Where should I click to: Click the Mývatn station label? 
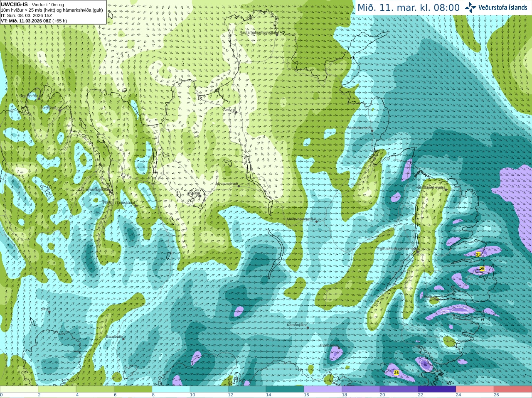pos(193,193)
